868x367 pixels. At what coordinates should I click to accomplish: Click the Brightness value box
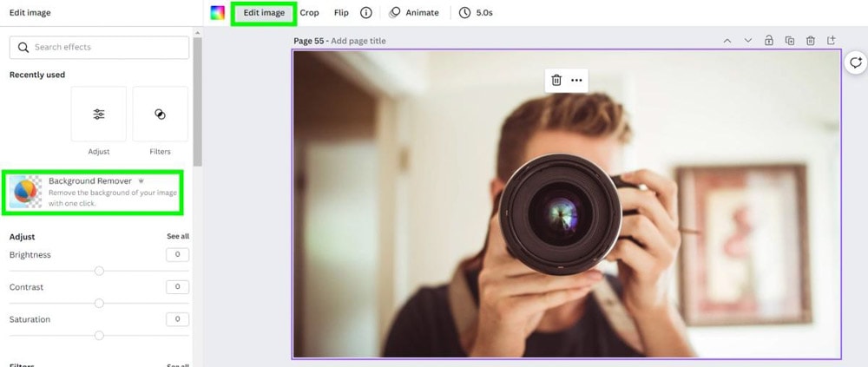[x=178, y=254]
